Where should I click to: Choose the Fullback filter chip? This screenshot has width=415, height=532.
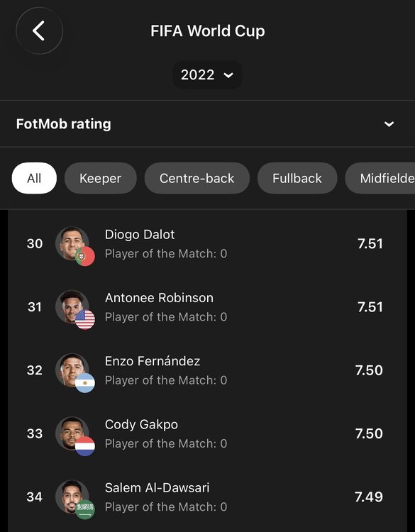(x=297, y=178)
